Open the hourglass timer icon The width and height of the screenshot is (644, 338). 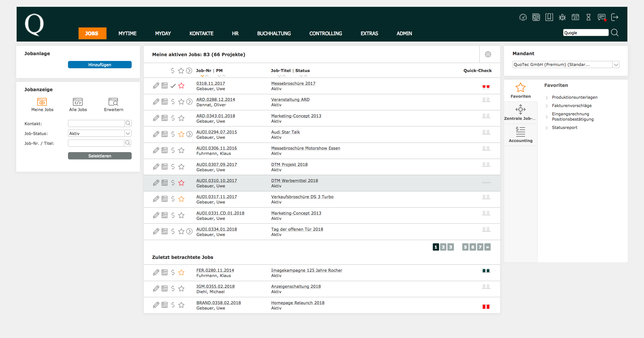tap(588, 17)
